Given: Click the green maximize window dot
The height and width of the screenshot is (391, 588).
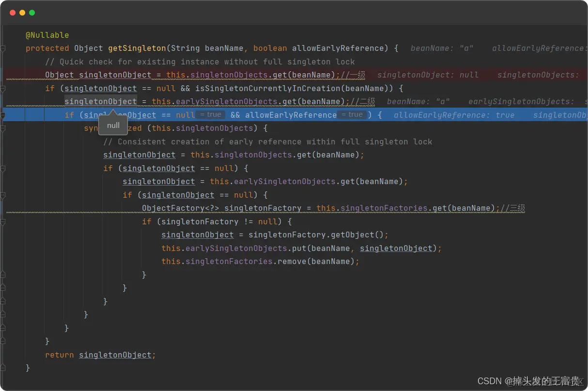Looking at the screenshot, I should pyautogui.click(x=32, y=13).
